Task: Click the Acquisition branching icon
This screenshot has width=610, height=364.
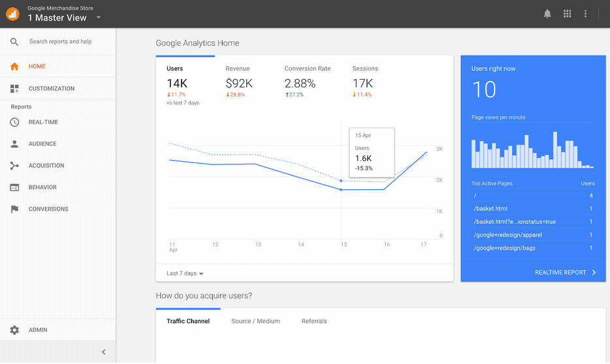Action: click(x=14, y=166)
